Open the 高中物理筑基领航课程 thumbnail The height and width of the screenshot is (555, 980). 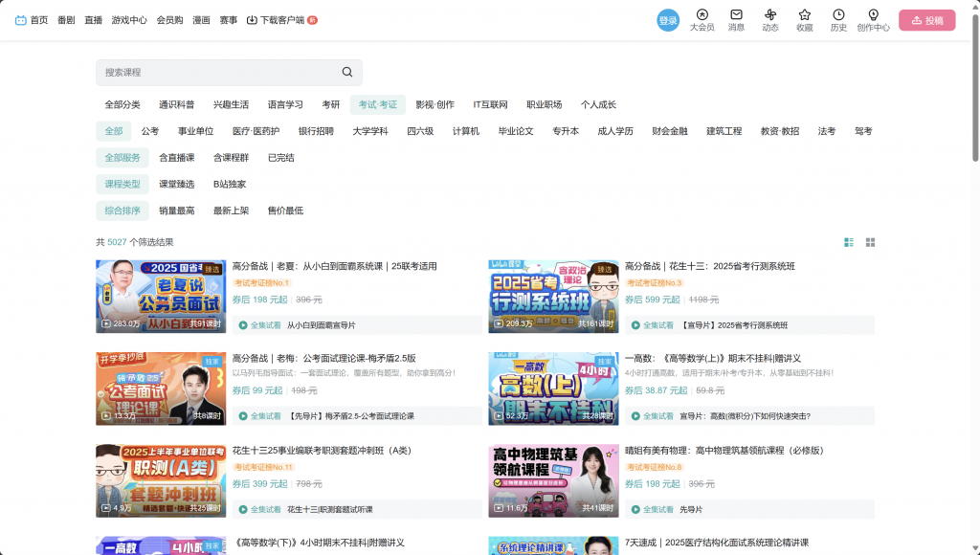pos(553,480)
